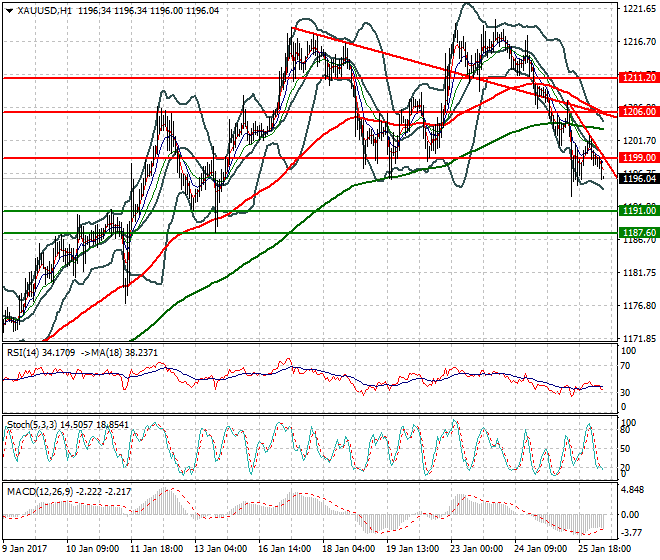Select the 1199.00 red level price label
660x560 pixels.
pos(639,158)
